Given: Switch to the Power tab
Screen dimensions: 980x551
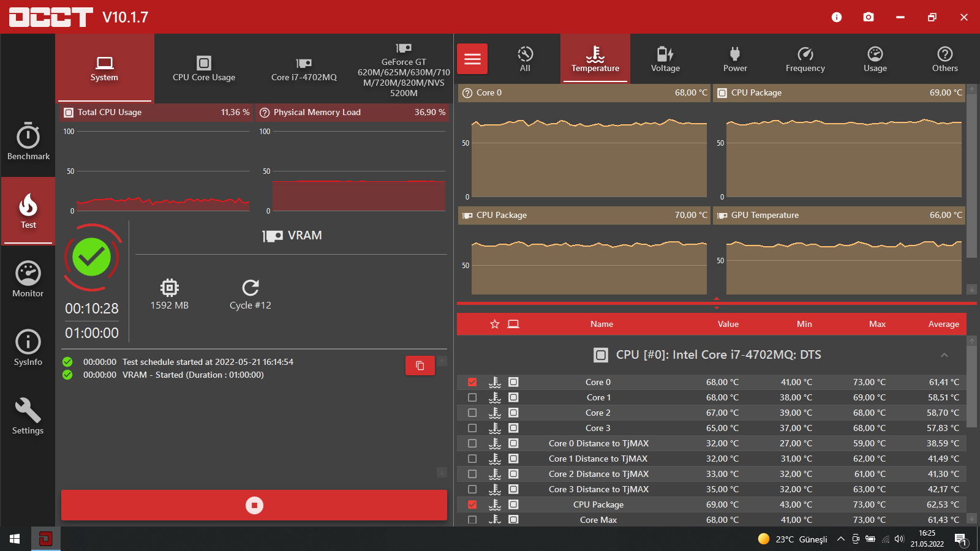Looking at the screenshot, I should pos(735,59).
